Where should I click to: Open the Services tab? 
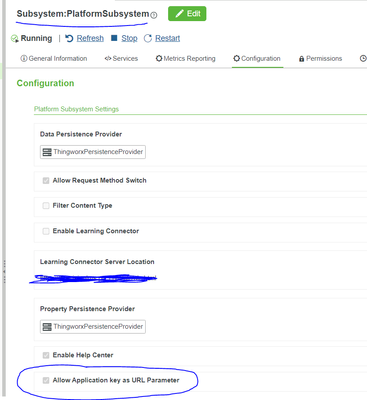[x=121, y=58]
